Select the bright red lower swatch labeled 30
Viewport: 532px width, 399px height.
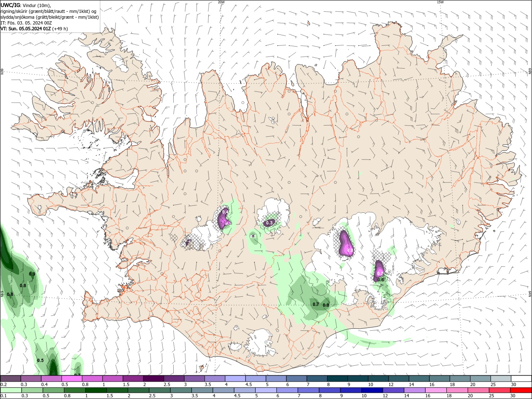pos(520,390)
